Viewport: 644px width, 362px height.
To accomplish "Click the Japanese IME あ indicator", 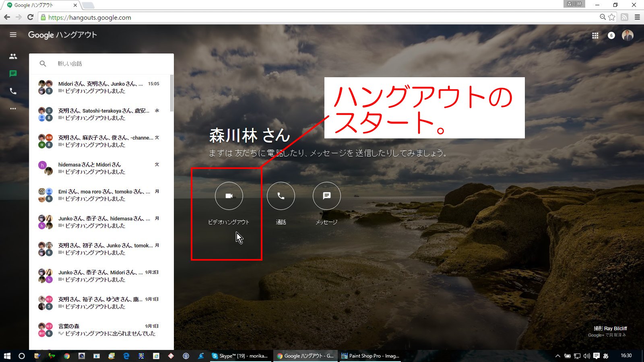I will 606,356.
